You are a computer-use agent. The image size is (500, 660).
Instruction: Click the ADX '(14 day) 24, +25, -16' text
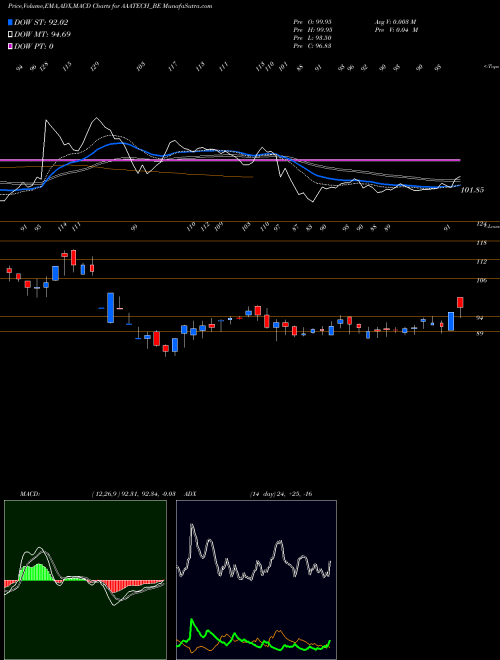click(281, 494)
